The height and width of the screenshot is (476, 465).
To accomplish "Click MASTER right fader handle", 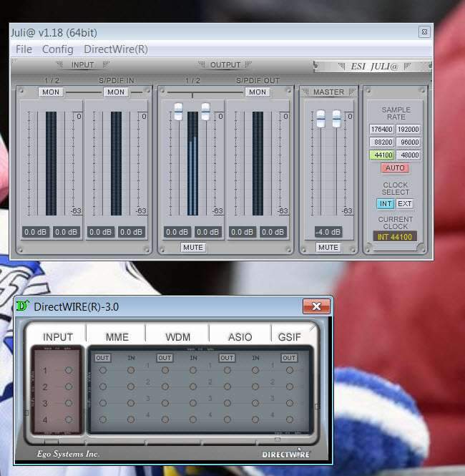I will pos(336,119).
